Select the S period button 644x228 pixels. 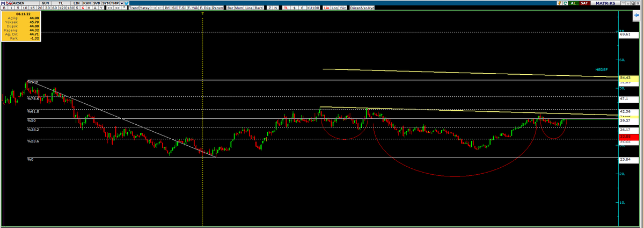point(77,8)
